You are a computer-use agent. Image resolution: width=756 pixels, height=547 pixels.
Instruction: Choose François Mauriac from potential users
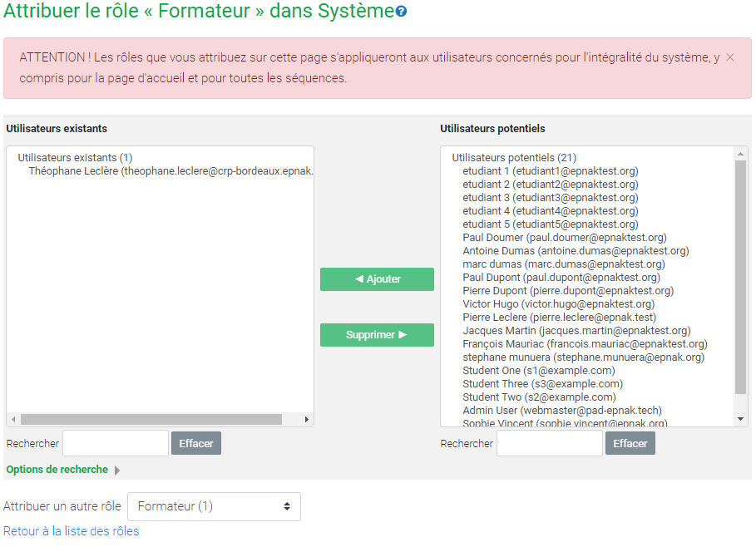click(x=585, y=343)
